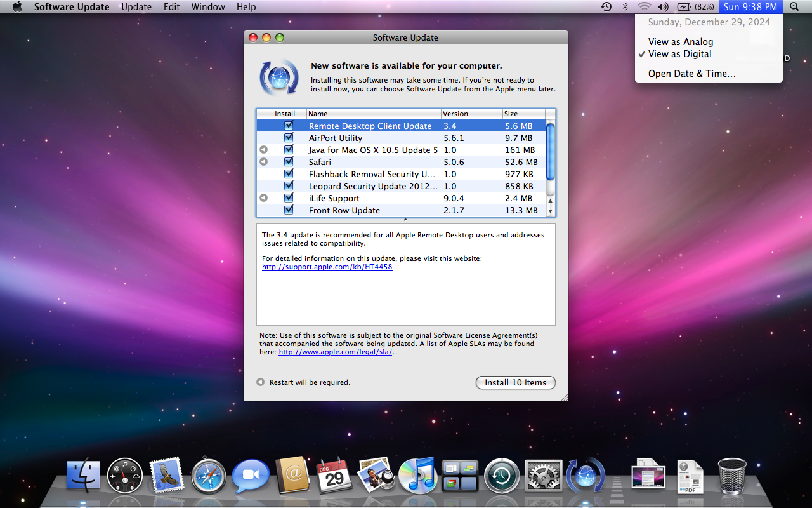
Task: Click the iLife Support row name
Action: [334, 198]
